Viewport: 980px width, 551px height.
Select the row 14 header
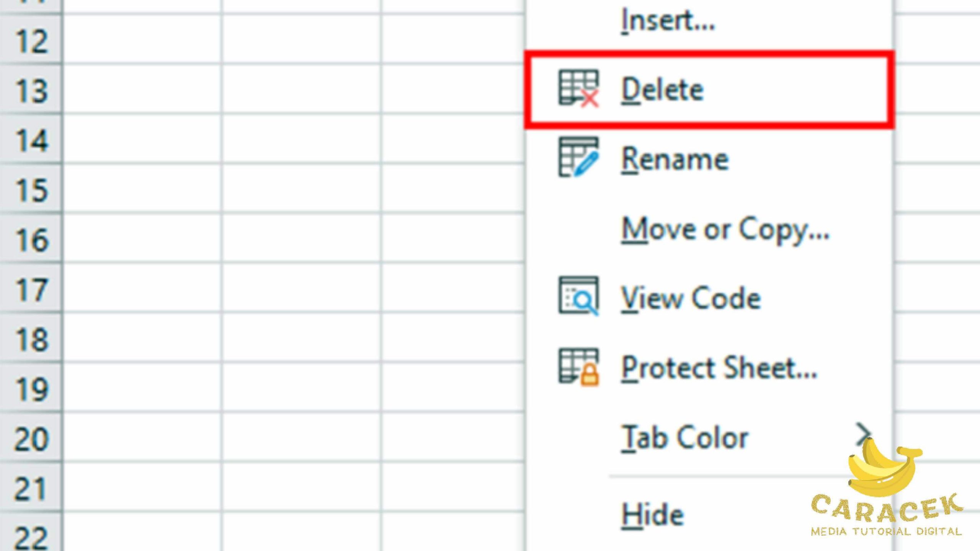31,140
